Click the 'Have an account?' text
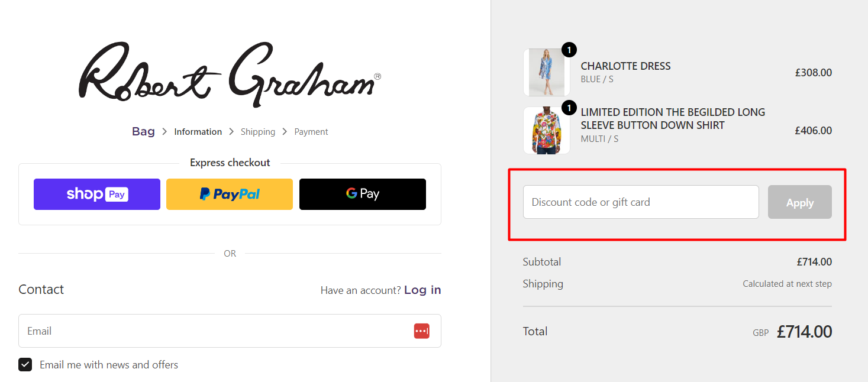 pyautogui.click(x=358, y=290)
